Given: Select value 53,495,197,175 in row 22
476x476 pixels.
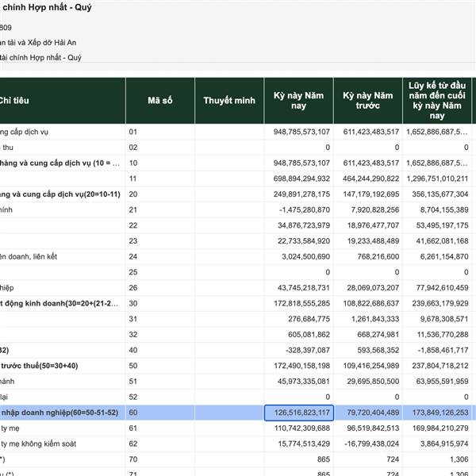Looking at the screenshot, I should tap(443, 225).
